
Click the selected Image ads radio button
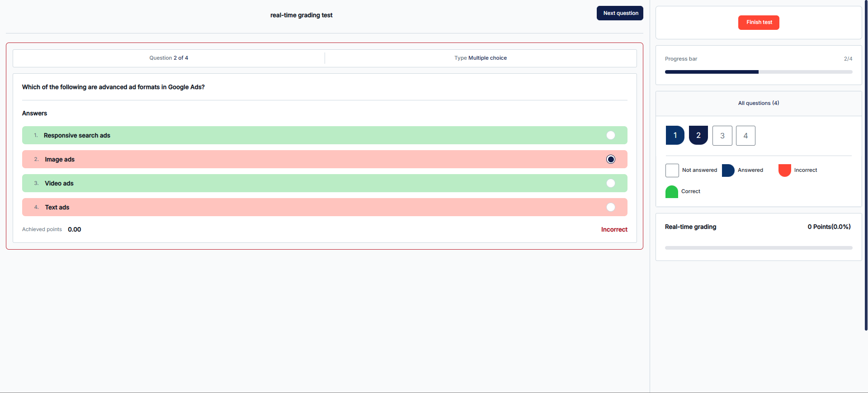coord(610,159)
